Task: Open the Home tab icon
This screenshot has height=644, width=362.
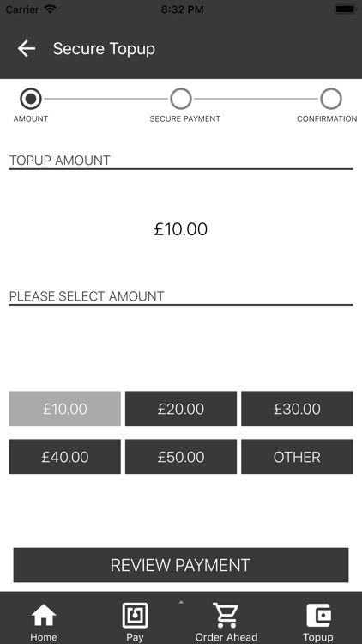Action: [x=44, y=616]
